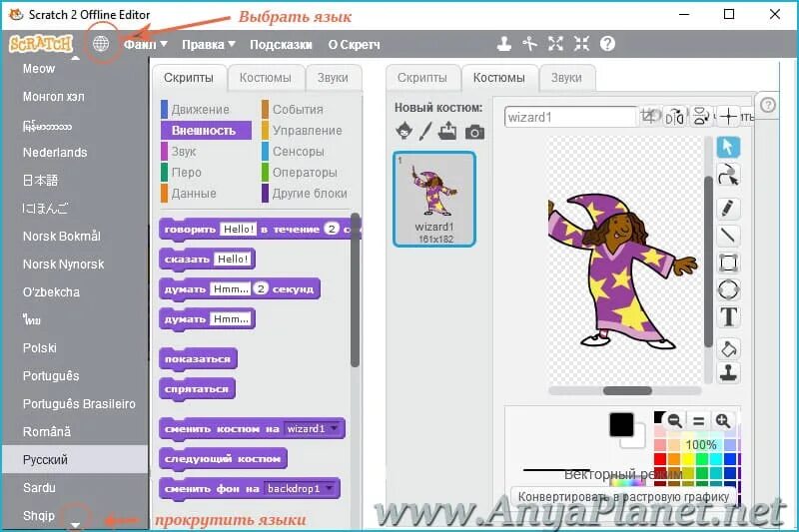The height and width of the screenshot is (532, 799).
Task: Open О Скретч menu item
Action: coord(355,44)
